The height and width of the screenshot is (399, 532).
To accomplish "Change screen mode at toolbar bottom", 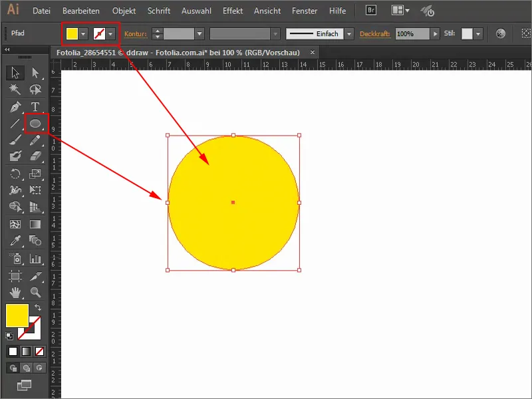I will click(24, 385).
